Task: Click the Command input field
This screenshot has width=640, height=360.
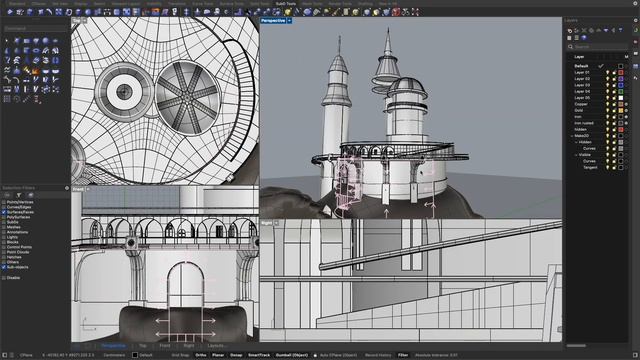Action: pyautogui.click(x=36, y=29)
